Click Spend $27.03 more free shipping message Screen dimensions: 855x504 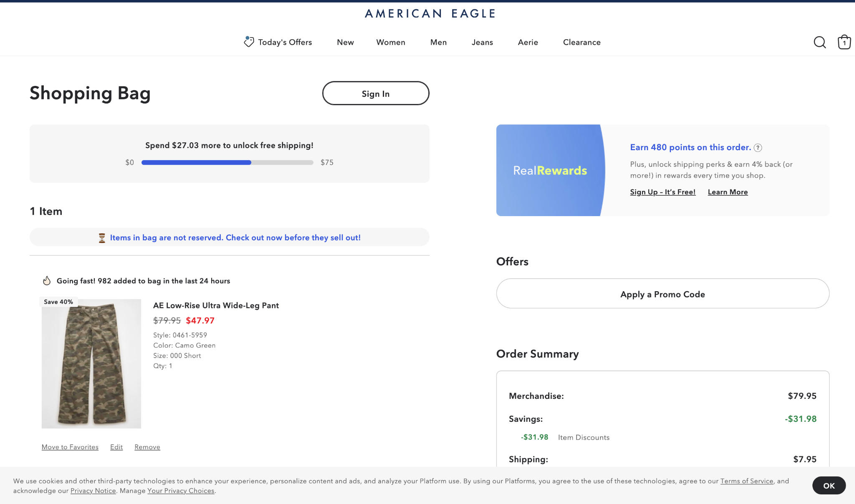pos(229,146)
